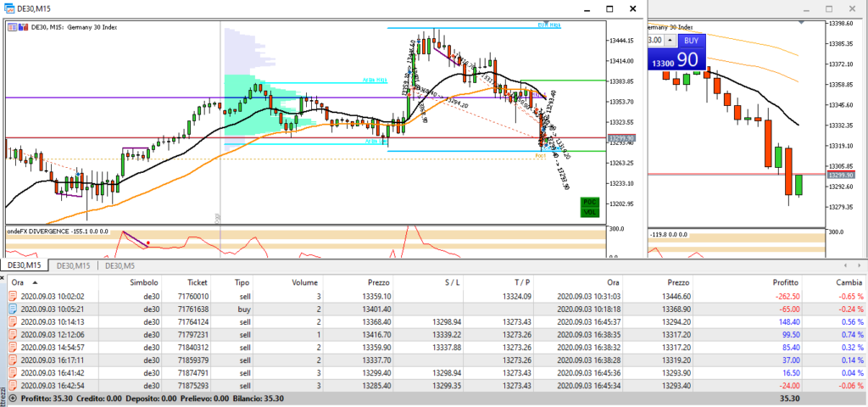Minimize the DE30,M15 chart window
This screenshot has height=407, width=868.
588,8
